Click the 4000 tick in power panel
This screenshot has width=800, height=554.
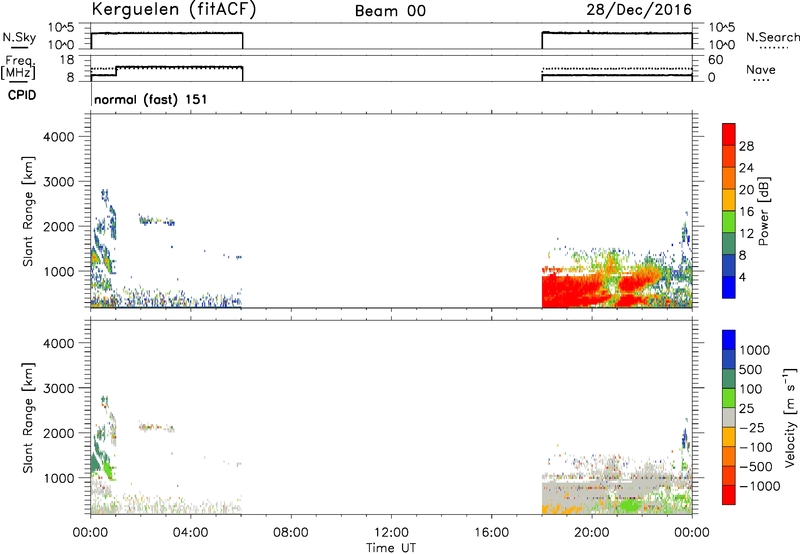coord(59,137)
